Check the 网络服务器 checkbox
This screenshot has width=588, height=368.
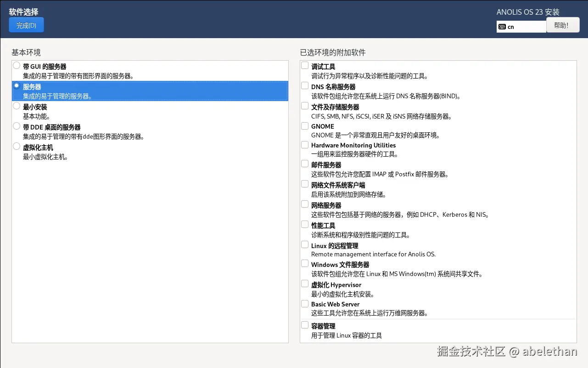[x=305, y=204]
